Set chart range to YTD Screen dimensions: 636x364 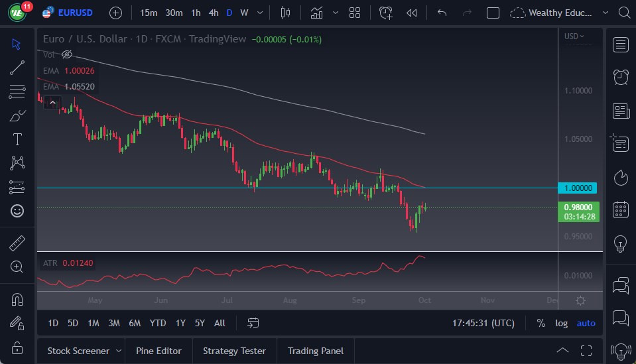[158, 323]
